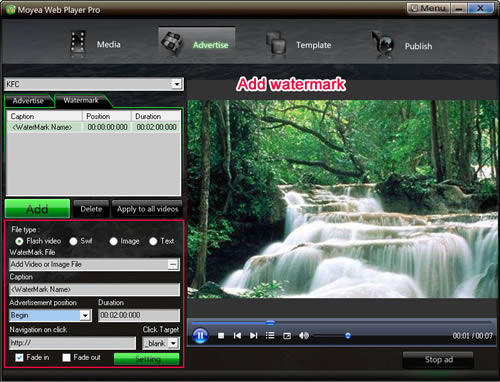Click the Caption input field
This screenshot has width=500, height=382.
pos(95,289)
